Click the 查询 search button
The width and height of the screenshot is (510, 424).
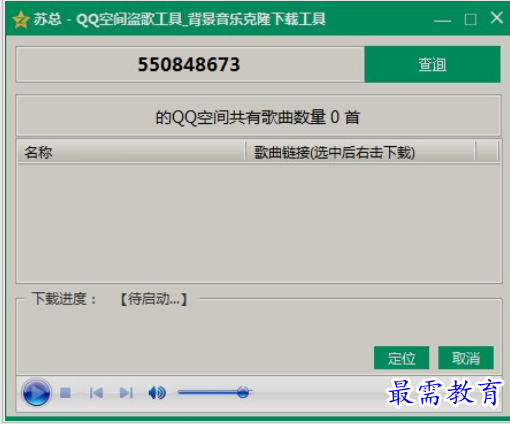[x=432, y=64]
